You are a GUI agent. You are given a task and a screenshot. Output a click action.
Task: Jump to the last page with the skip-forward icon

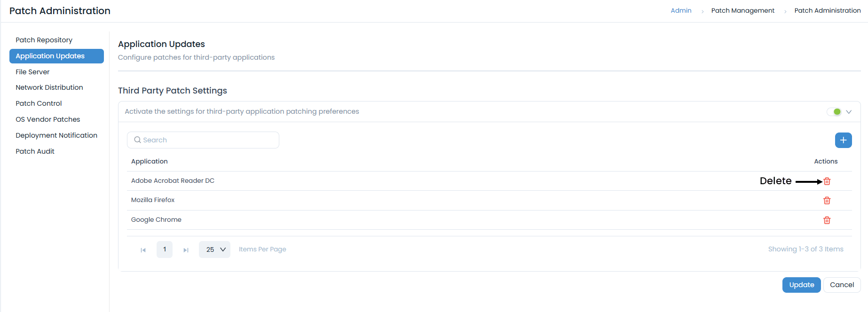point(186,250)
